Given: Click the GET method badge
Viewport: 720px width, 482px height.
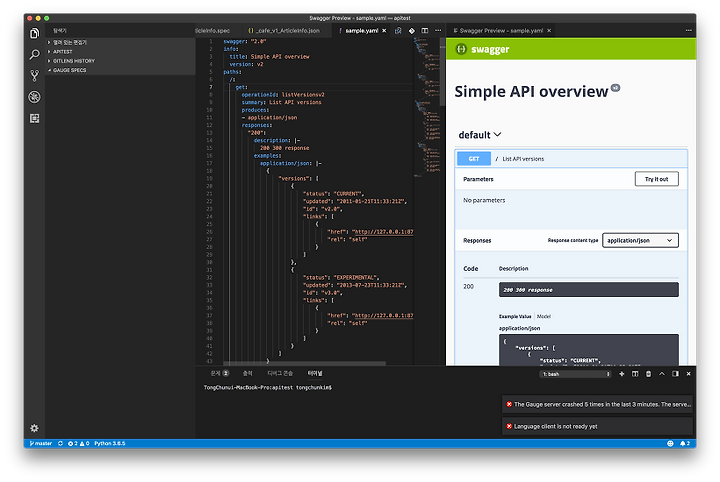Looking at the screenshot, I should pos(474,159).
